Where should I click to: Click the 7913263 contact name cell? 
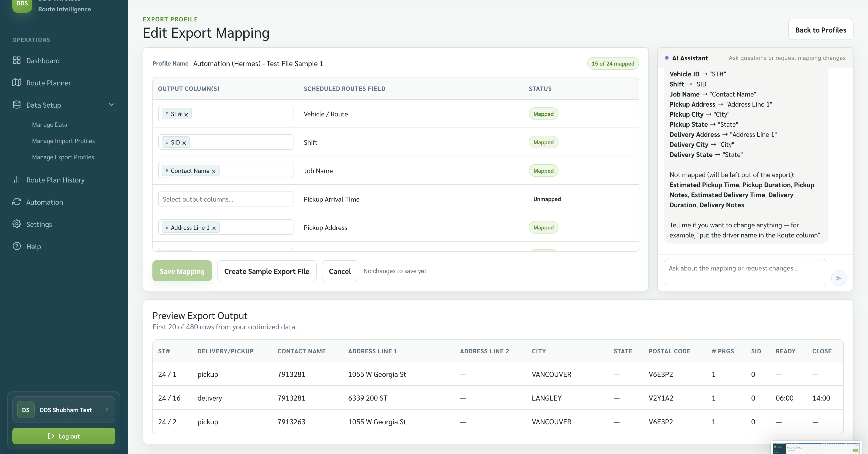pos(291,421)
